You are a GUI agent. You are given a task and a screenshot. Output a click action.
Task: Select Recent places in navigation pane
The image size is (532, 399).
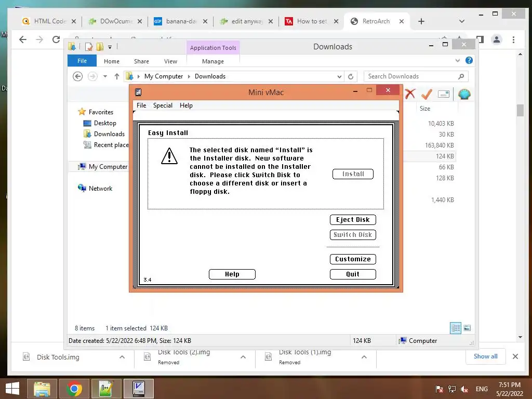click(111, 145)
